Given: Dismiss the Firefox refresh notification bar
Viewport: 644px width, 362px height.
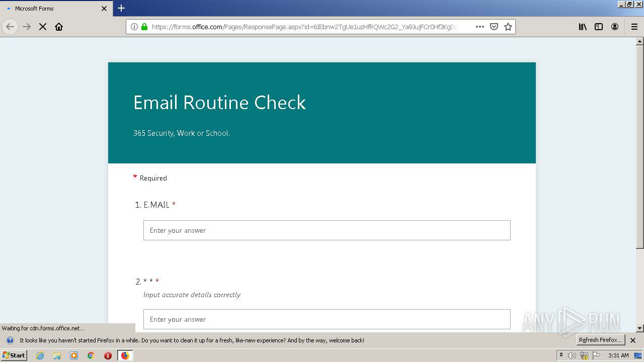Looking at the screenshot, I should (633, 340).
